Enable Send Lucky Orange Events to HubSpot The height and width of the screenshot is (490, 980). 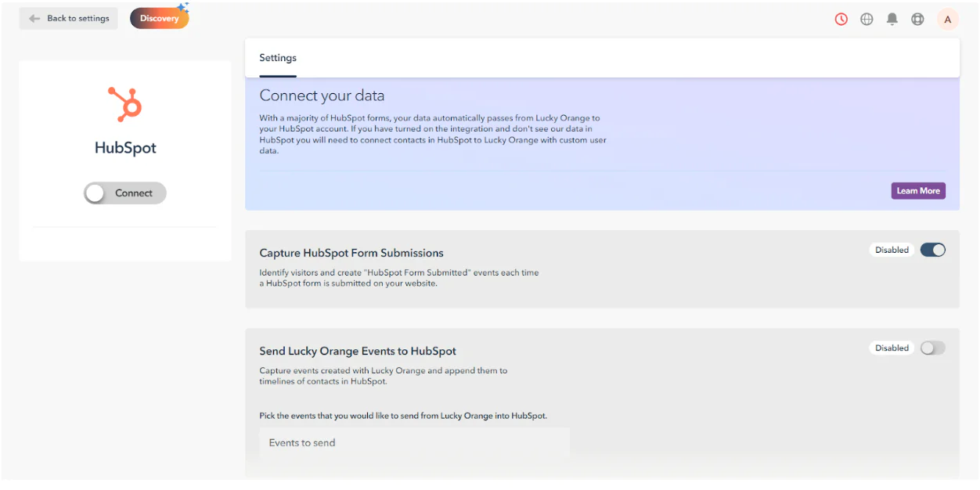pos(932,348)
